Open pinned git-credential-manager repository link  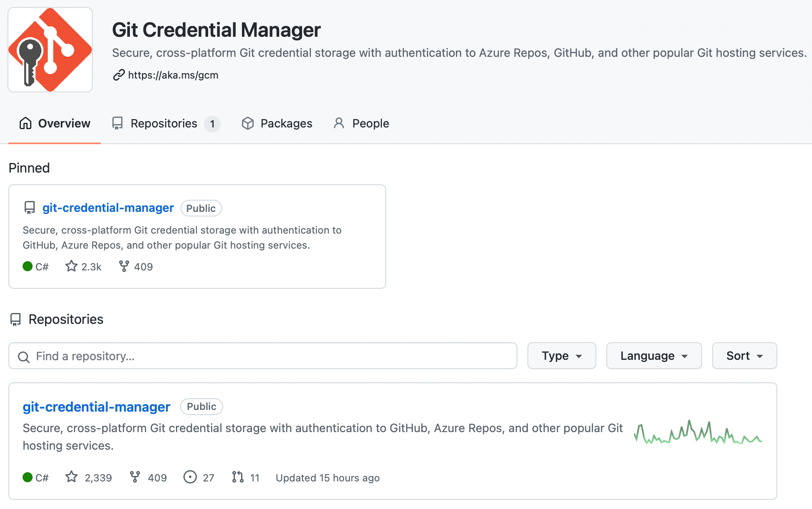coord(108,208)
